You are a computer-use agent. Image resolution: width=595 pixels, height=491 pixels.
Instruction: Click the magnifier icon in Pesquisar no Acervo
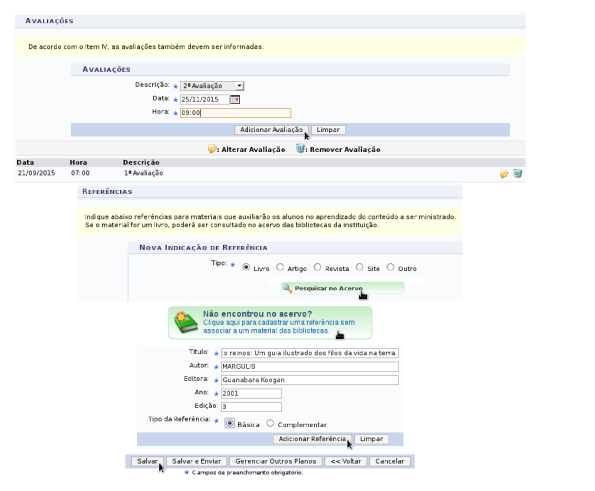(x=287, y=288)
